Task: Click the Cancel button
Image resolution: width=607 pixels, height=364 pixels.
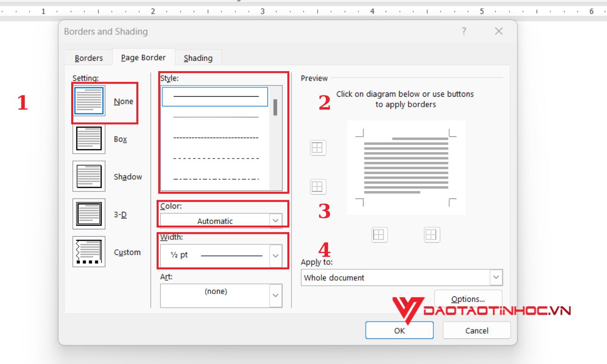Action: coord(477,330)
